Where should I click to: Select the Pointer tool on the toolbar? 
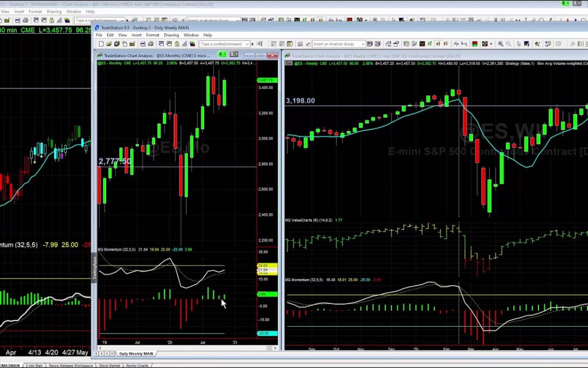pyautogui.click(x=519, y=44)
